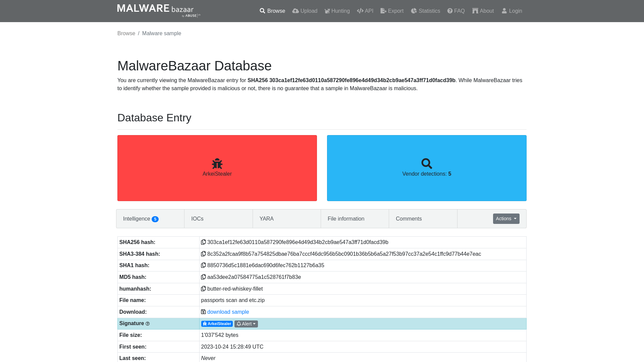Click the Browse breadcrumb link
The width and height of the screenshot is (644, 362).
(x=126, y=33)
